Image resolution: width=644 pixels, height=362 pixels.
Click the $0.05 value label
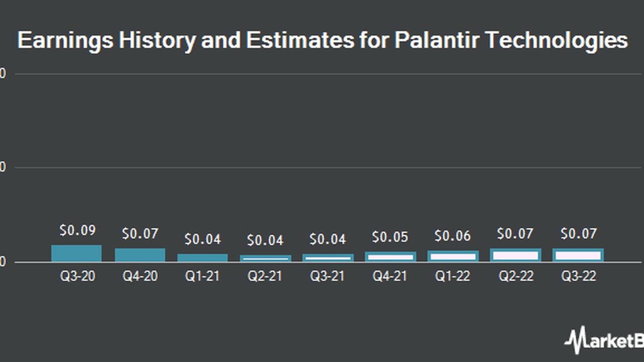(x=390, y=237)
